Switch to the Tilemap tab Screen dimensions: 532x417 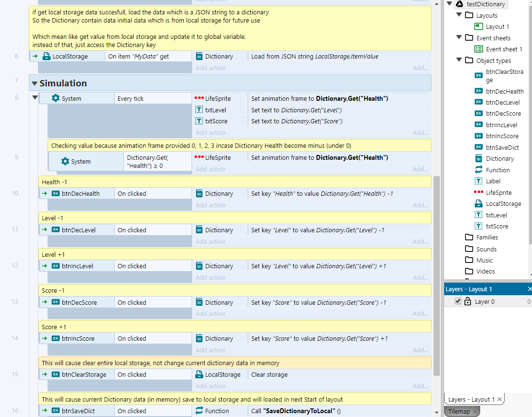click(x=459, y=412)
